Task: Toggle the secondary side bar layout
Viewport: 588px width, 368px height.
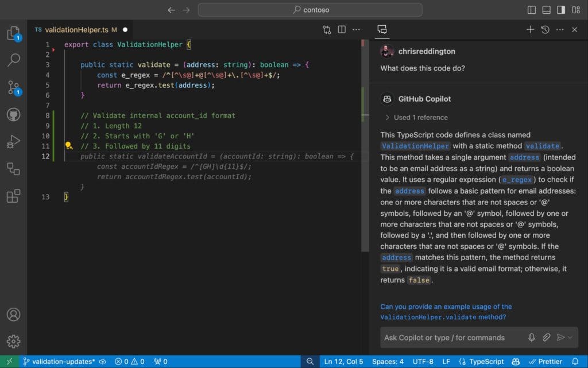Action: (x=560, y=10)
